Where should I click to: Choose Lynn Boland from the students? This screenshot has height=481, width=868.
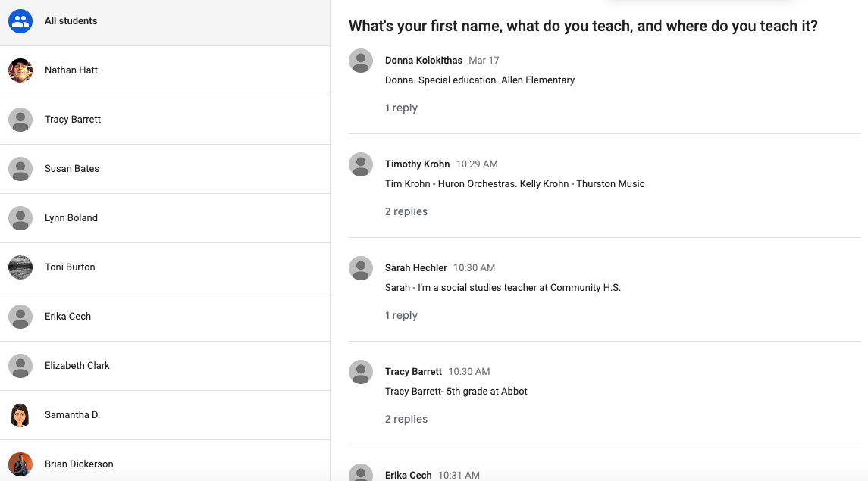pyautogui.click(x=165, y=218)
